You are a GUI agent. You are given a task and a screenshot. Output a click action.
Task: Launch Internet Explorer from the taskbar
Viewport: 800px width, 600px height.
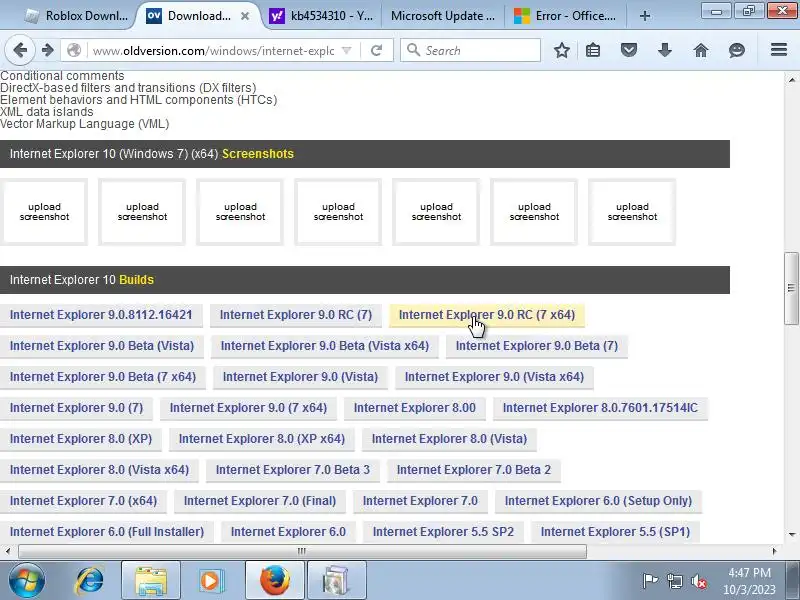[89, 580]
